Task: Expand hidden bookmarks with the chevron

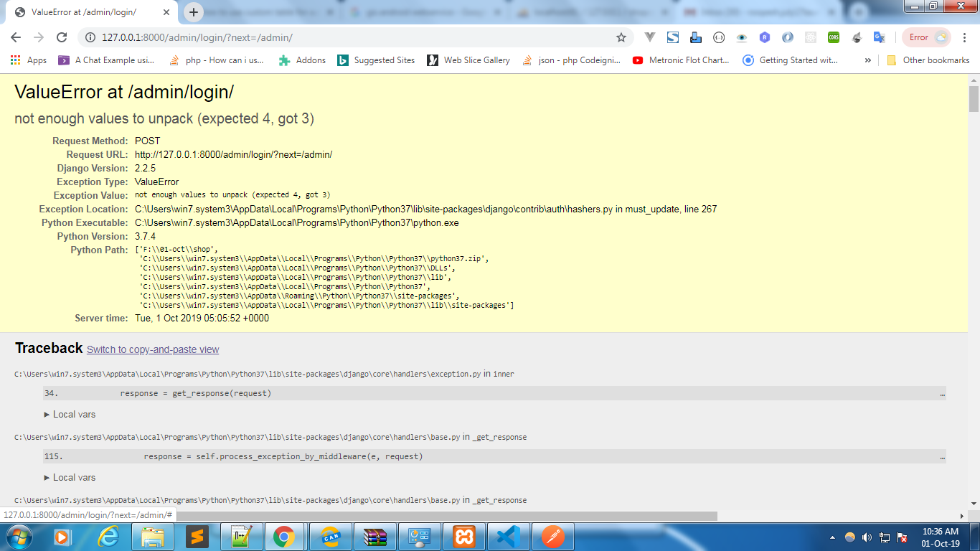Action: point(868,61)
